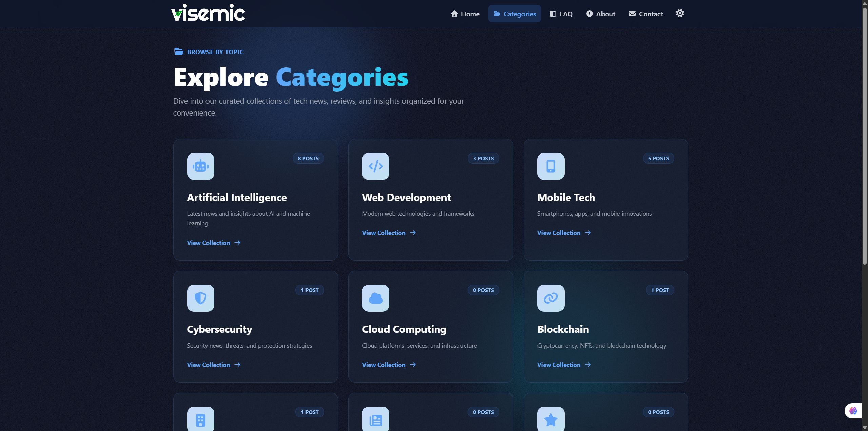
Task: Click the smartphone icon for Mobile Tech
Action: 551,166
